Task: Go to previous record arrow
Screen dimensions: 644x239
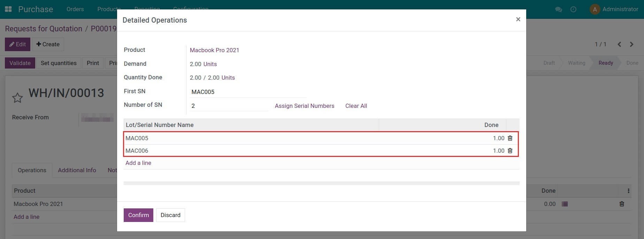Action: (x=619, y=44)
